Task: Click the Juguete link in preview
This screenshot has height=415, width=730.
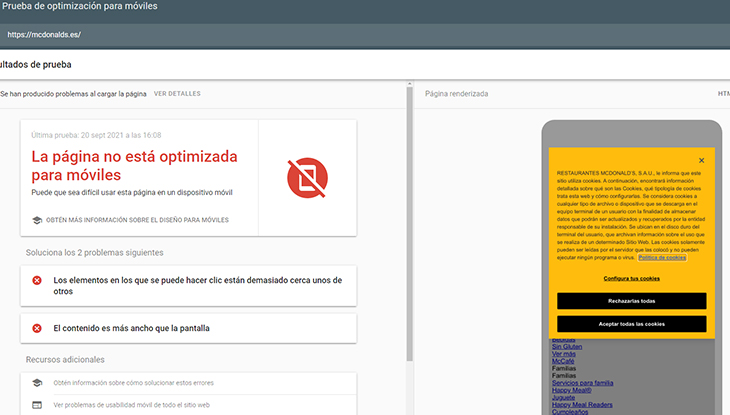Action: [563, 397]
